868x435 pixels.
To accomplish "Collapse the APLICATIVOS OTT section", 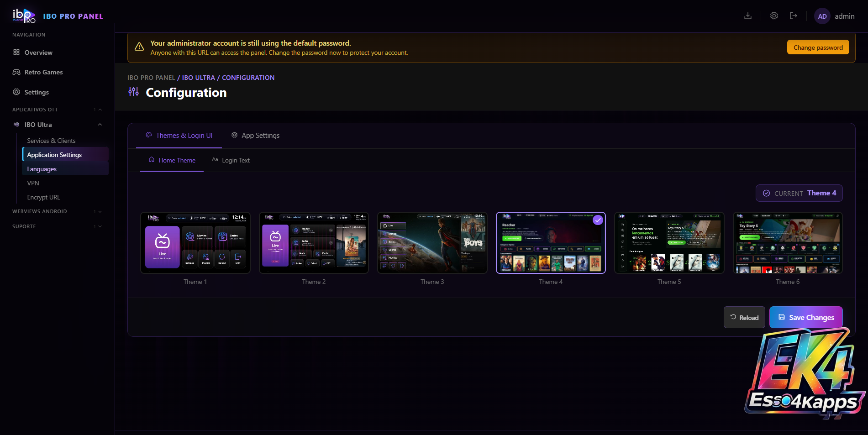I will [100, 110].
